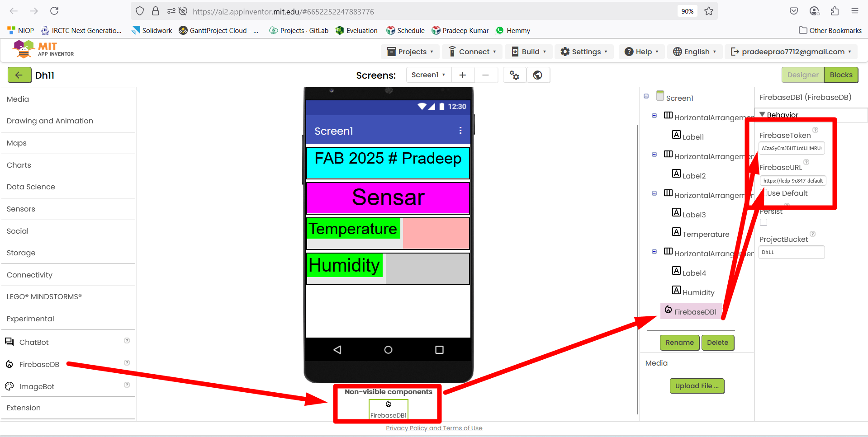Image resolution: width=868 pixels, height=437 pixels.
Task: Select the FirebaseDB palette component
Action: point(39,364)
